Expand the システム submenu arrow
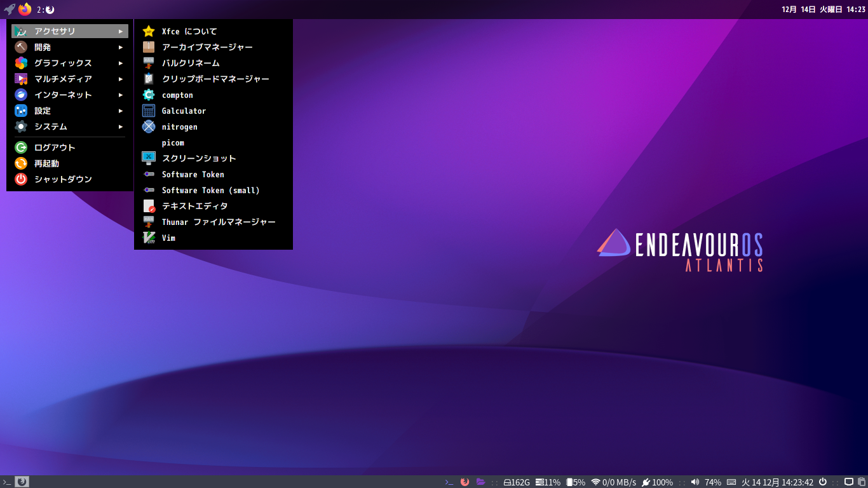 [121, 126]
